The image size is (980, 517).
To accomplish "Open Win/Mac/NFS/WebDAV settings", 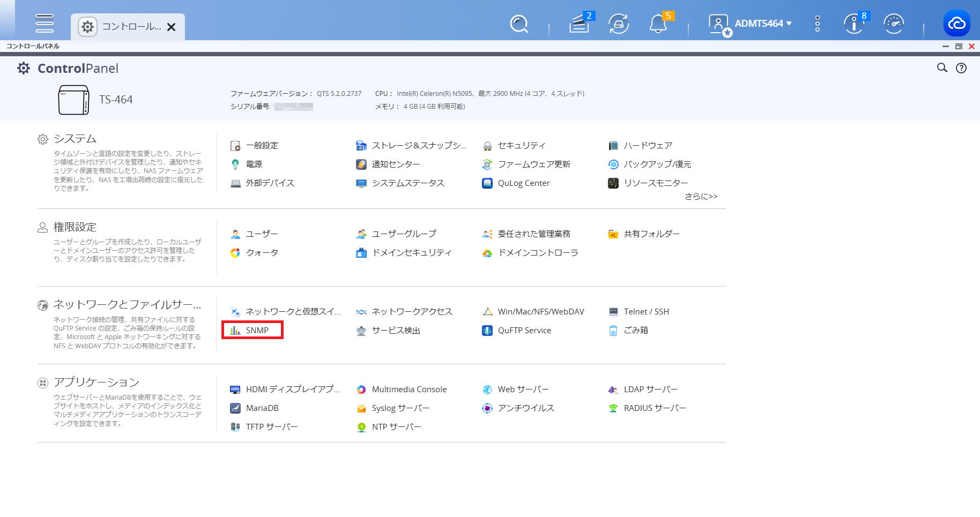I will coord(533,312).
